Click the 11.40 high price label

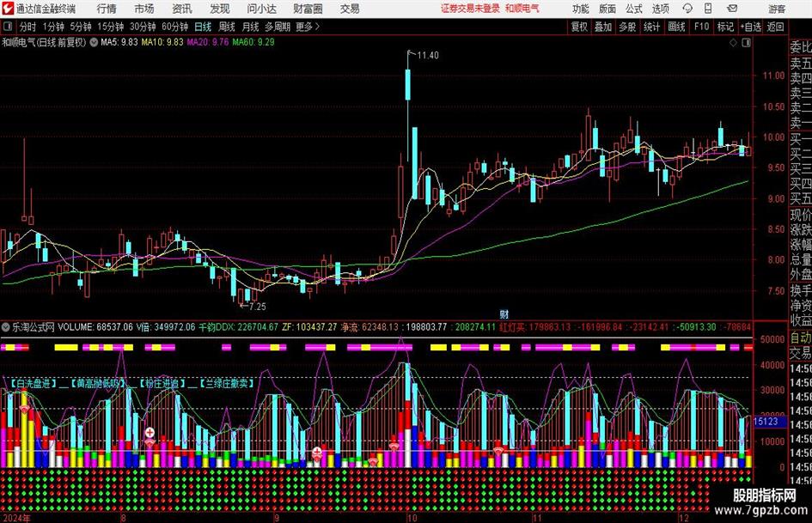[428, 56]
